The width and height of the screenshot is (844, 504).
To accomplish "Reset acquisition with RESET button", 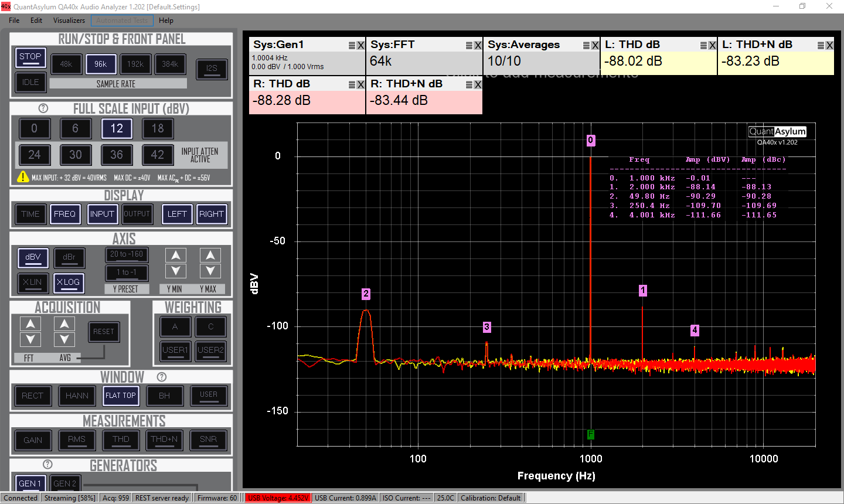I will click(104, 332).
